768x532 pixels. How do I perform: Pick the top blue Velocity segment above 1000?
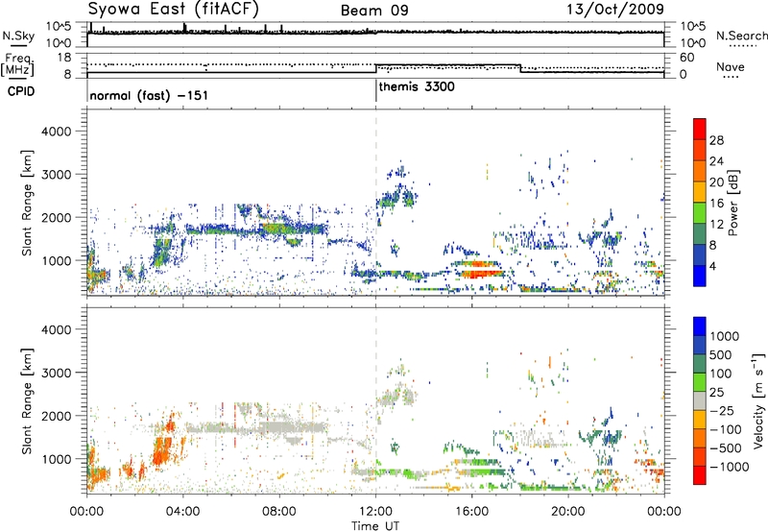pyautogui.click(x=700, y=326)
